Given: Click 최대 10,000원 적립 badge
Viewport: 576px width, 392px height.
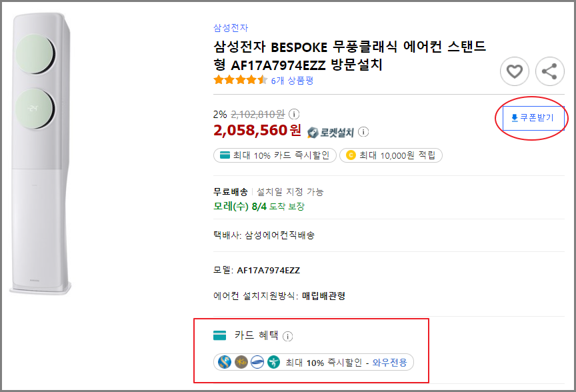Looking at the screenshot, I should point(391,155).
